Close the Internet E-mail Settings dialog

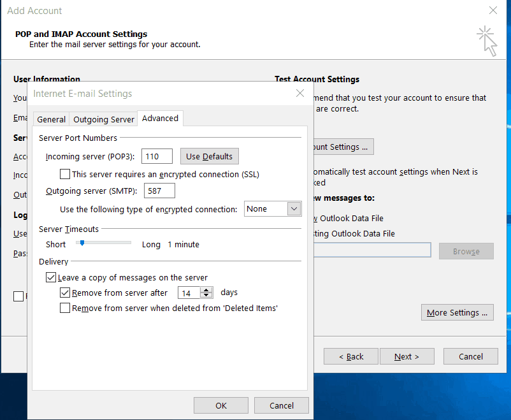tap(300, 93)
